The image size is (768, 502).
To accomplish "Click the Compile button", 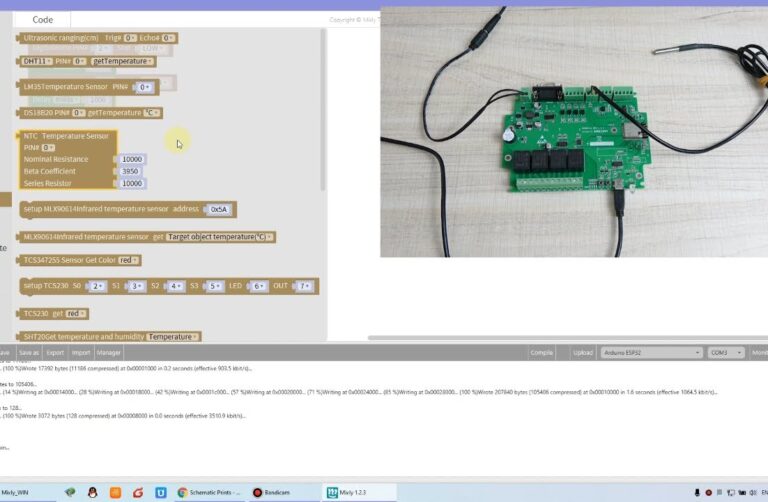I will tap(541, 352).
